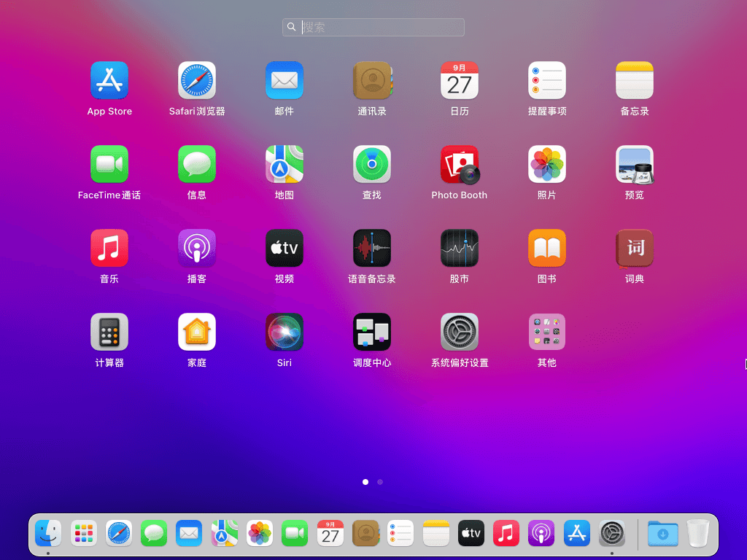Open 语音备忘录 app
Viewport: 747px width, 560px height.
(x=372, y=248)
